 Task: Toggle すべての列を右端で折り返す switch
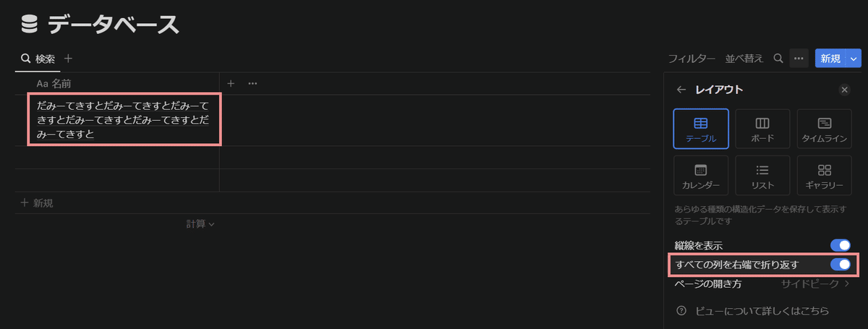[x=840, y=265]
